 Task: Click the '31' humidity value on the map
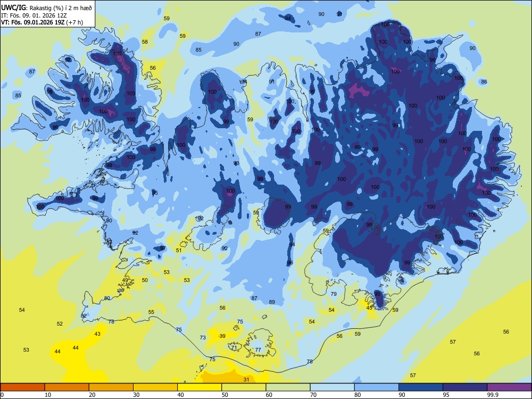coord(246,380)
